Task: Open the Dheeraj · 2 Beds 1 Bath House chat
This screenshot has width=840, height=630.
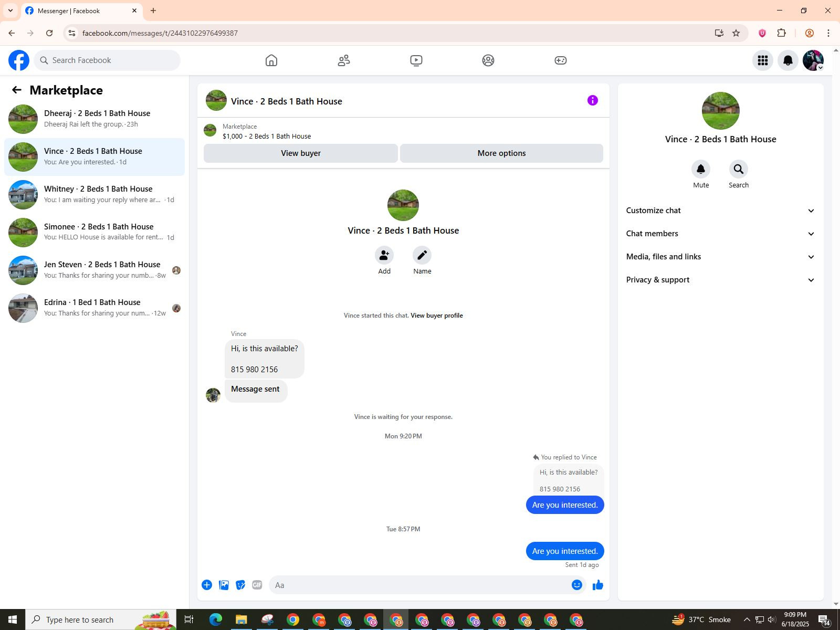Action: click(94, 119)
